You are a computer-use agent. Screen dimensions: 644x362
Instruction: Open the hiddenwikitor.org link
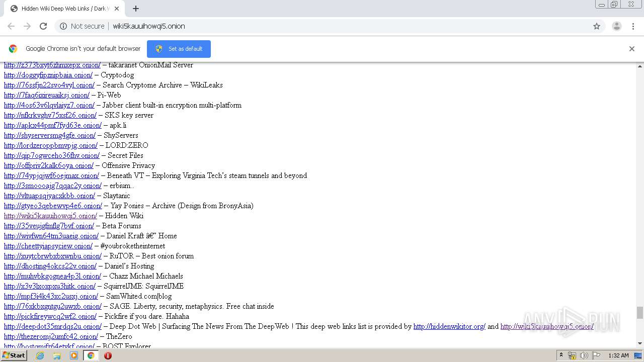[x=449, y=326]
